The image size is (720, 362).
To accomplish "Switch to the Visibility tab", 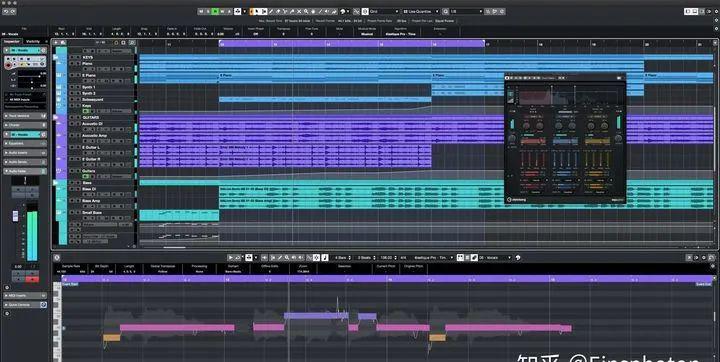I will click(33, 41).
